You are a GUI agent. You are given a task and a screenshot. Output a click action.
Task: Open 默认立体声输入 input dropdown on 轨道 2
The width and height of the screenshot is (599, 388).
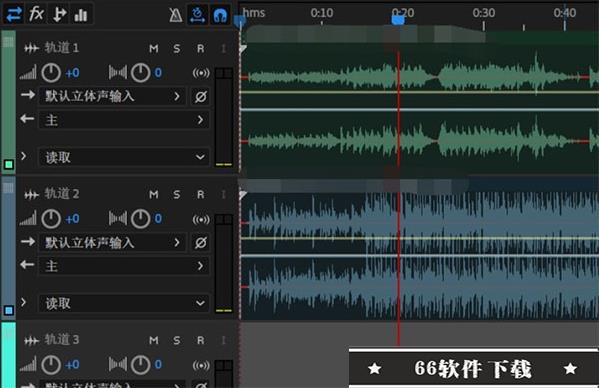(x=112, y=242)
